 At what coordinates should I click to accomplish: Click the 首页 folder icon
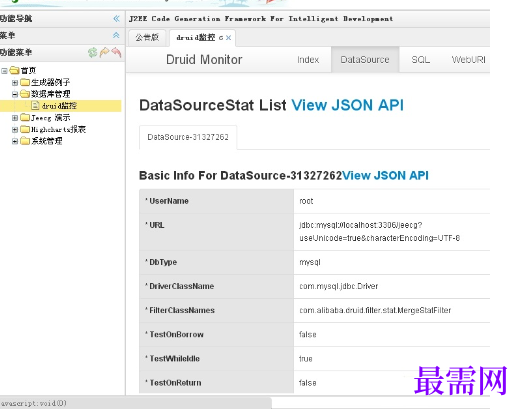click(14, 70)
